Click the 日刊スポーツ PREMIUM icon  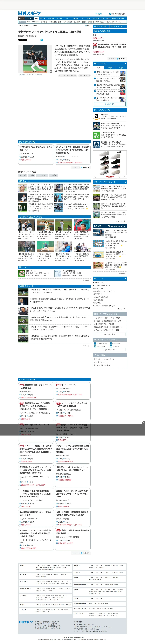click(x=96, y=144)
